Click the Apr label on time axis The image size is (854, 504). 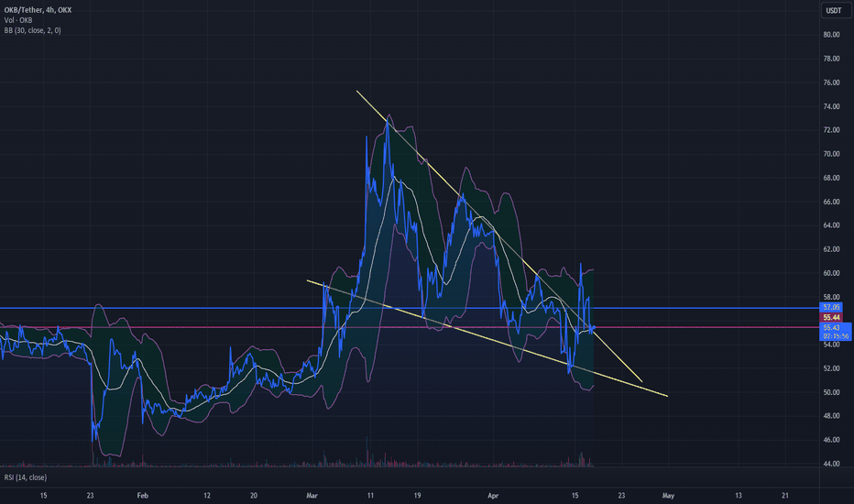tap(493, 496)
